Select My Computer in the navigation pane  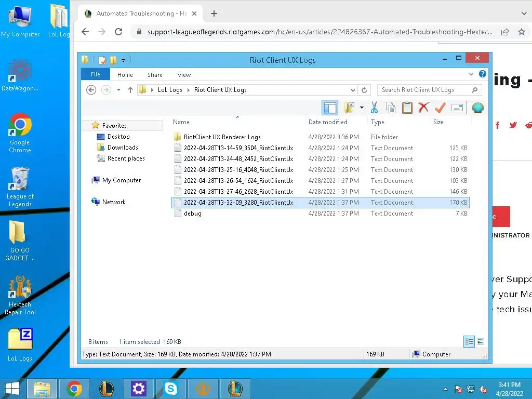point(122,180)
